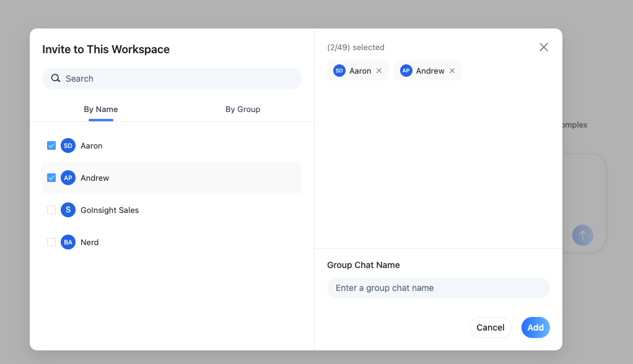Click the BA avatar beside Nerd
This screenshot has width=633, height=364.
(x=68, y=242)
